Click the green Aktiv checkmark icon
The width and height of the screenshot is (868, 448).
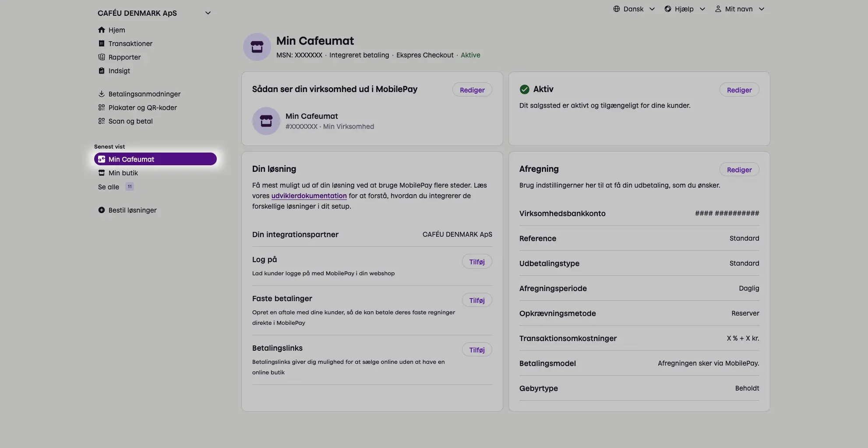click(524, 89)
